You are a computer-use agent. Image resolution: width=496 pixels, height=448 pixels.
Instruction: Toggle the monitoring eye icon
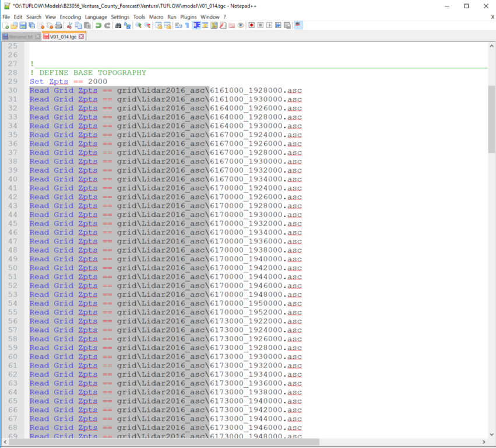[240, 26]
